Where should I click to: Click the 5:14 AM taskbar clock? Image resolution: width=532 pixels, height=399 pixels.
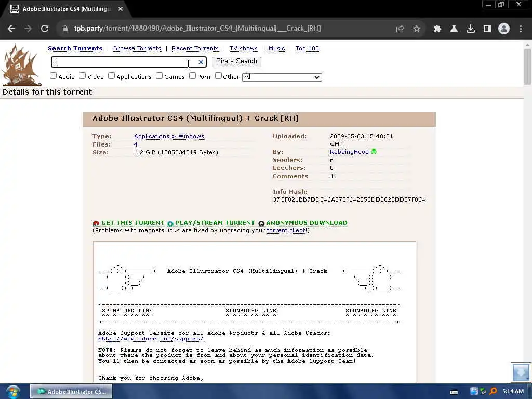coord(513,392)
